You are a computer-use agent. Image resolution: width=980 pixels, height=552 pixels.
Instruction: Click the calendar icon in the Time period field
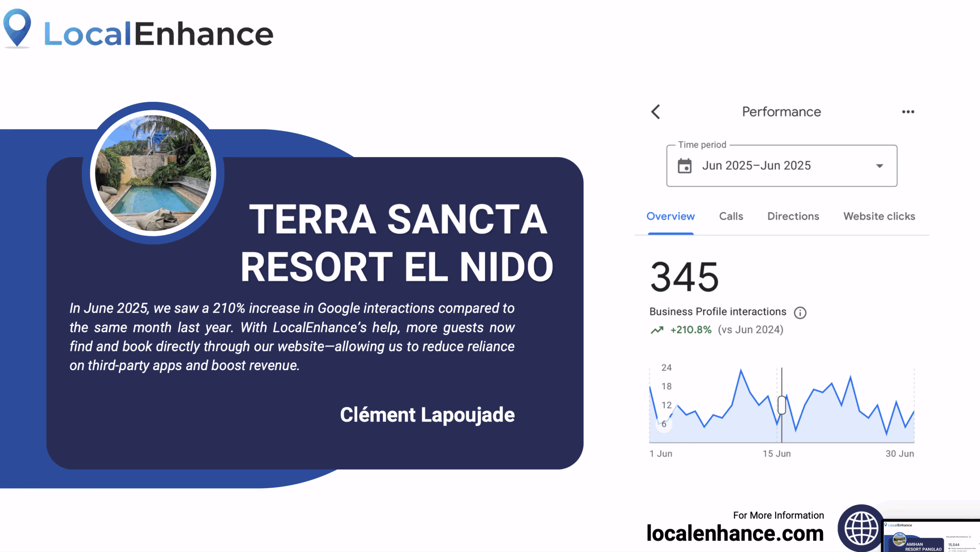(x=685, y=165)
